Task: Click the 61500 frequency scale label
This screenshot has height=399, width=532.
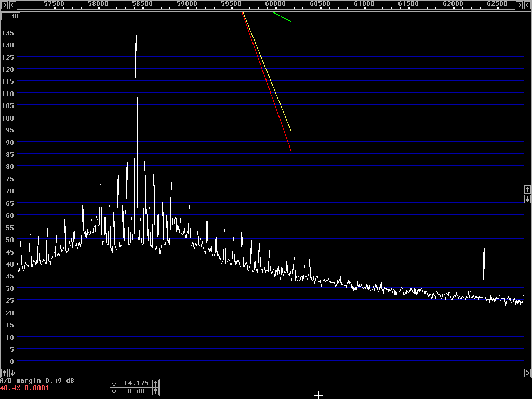Action: point(408,4)
